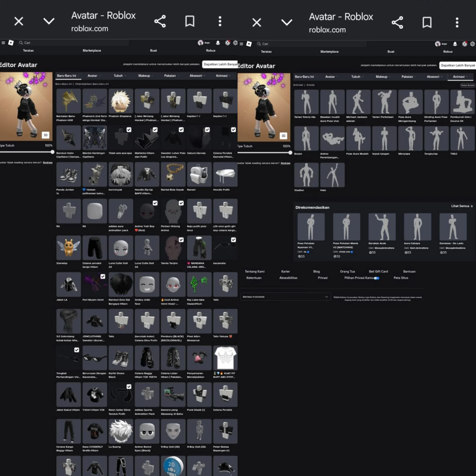Open hamburger menu in left window
The width and height of the screenshot is (476, 476).
(x=3, y=43)
